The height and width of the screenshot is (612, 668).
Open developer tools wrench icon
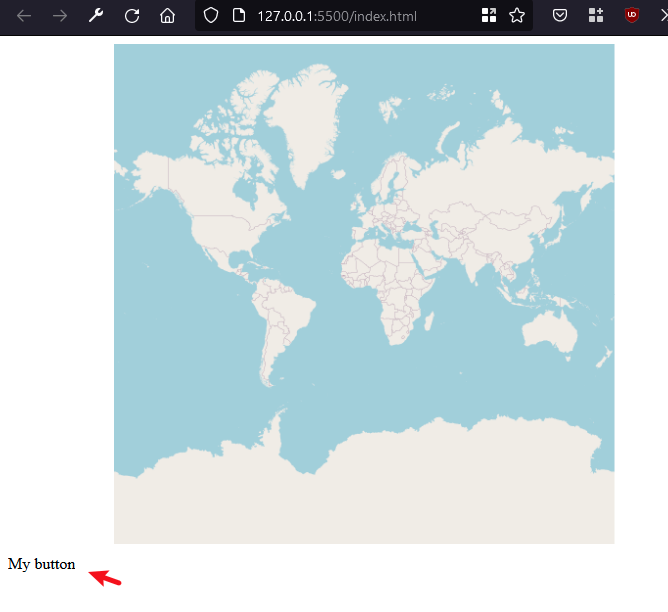[96, 16]
